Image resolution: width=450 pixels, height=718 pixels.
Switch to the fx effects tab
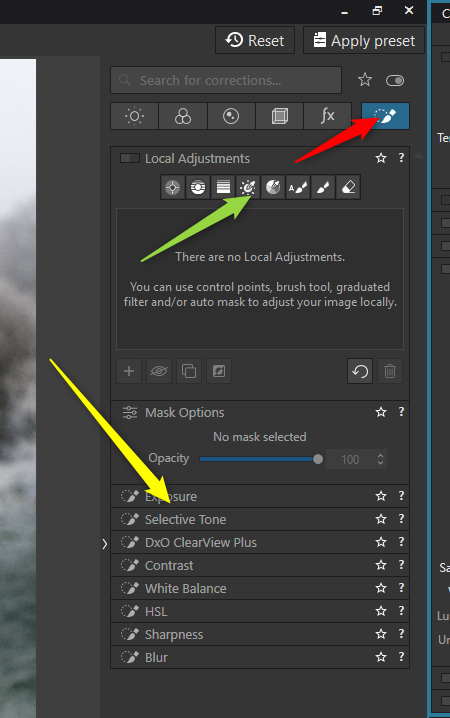[x=328, y=116]
